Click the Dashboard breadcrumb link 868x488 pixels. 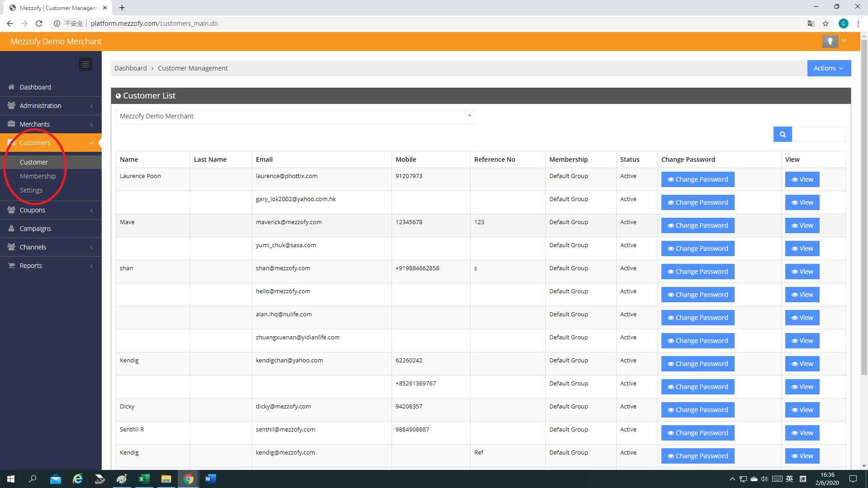130,68
